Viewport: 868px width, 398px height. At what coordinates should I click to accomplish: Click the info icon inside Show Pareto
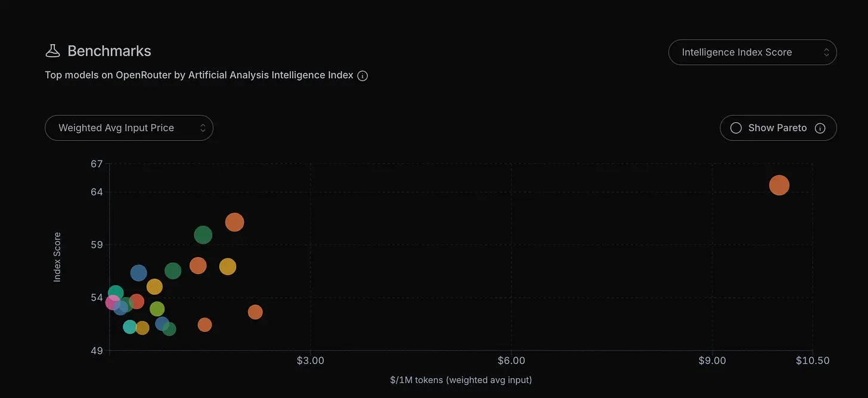(x=820, y=128)
